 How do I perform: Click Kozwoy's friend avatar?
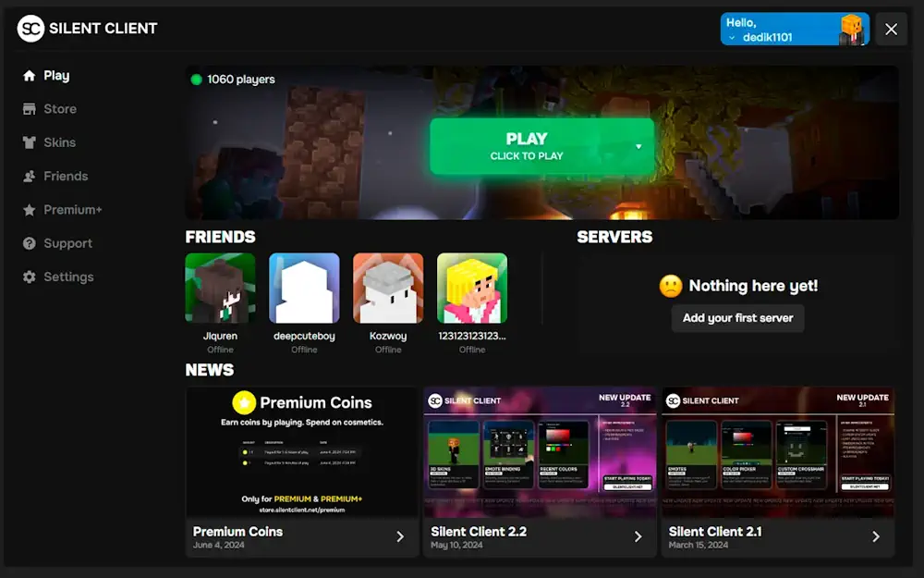tap(388, 288)
